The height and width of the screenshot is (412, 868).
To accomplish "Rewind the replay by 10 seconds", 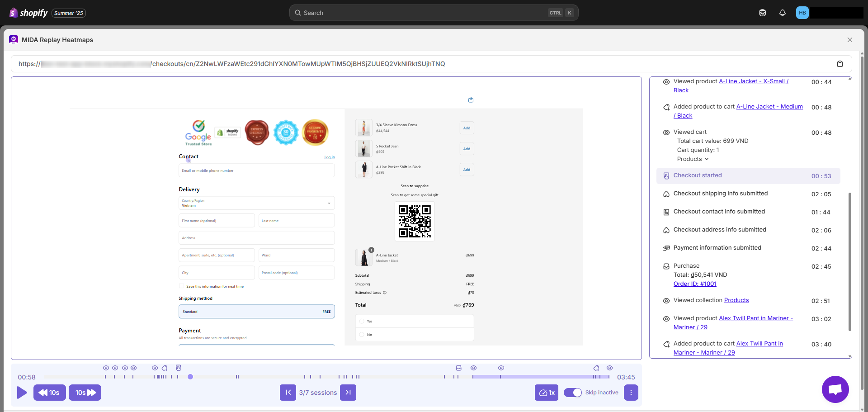I will (x=49, y=393).
